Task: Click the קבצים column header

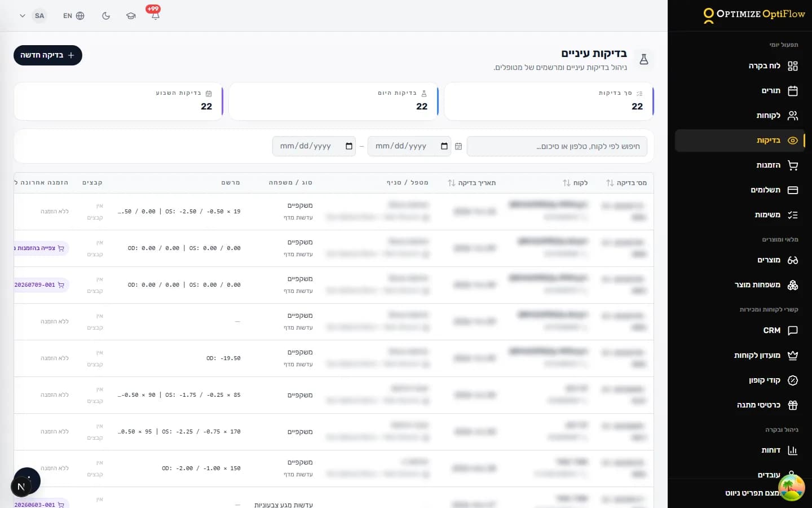Action: pos(92,183)
